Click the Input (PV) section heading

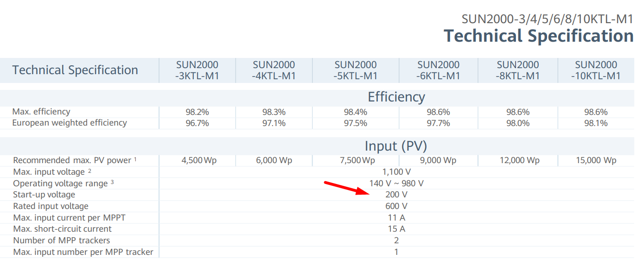(396, 146)
